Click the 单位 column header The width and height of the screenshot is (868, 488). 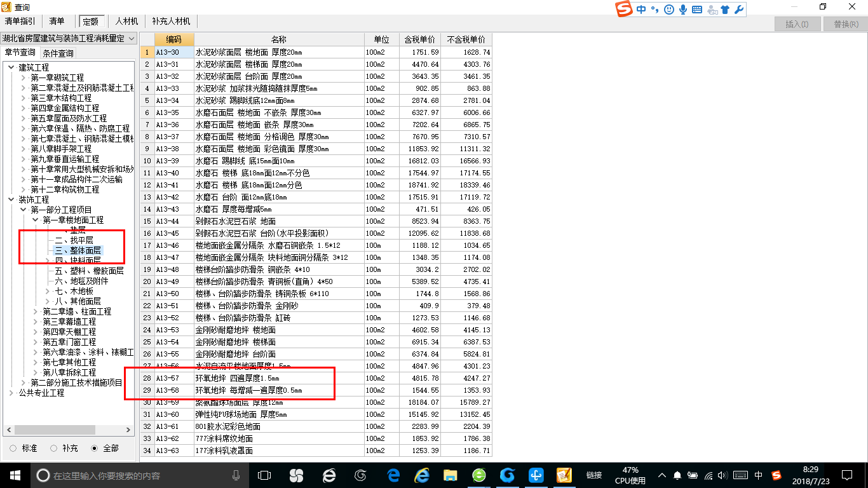(x=382, y=39)
